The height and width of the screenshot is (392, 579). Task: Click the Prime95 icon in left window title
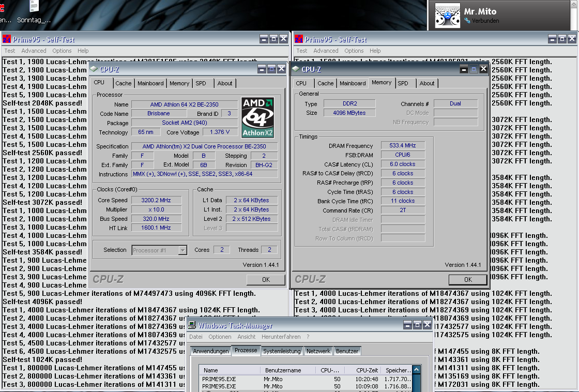coord(7,39)
